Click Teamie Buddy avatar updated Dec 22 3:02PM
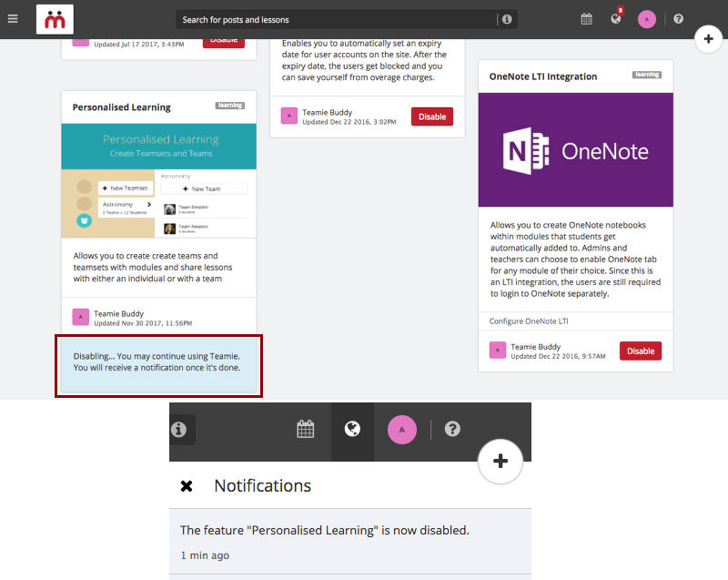Screen dimensions: 728x580 (289, 117)
